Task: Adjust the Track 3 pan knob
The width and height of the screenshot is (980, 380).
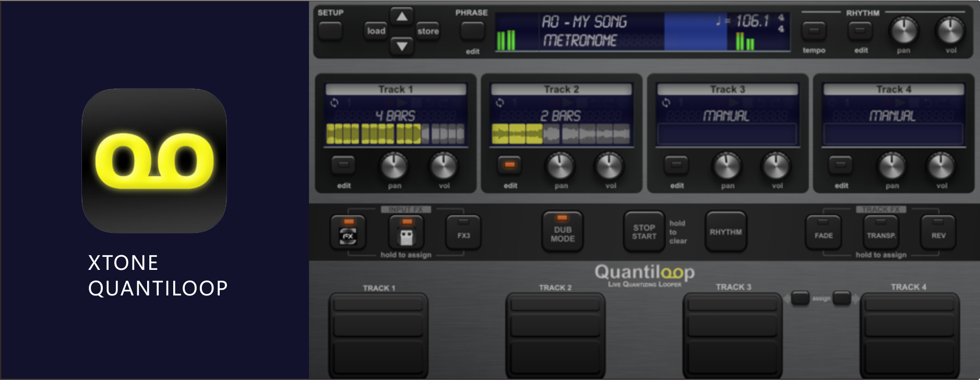Action: 727,165
